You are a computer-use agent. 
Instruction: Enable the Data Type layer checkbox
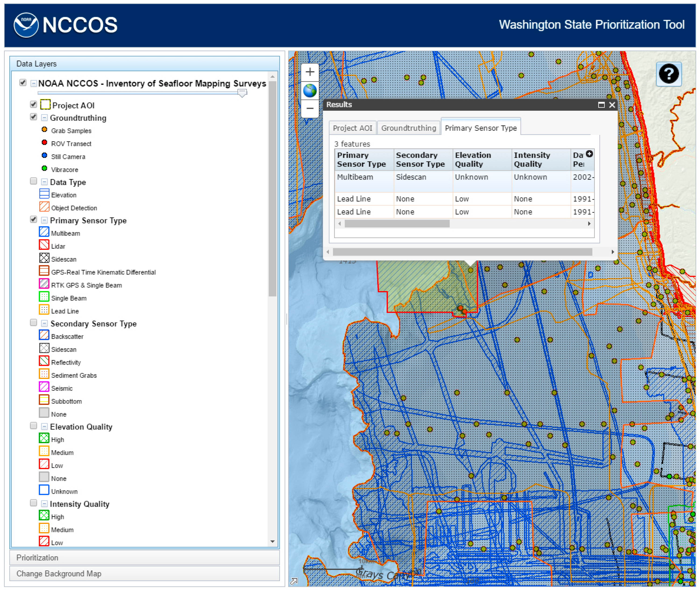coord(33,182)
